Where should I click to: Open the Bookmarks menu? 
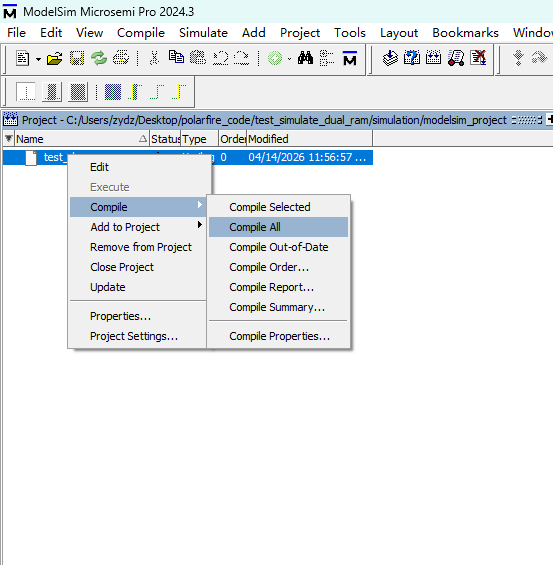[465, 33]
